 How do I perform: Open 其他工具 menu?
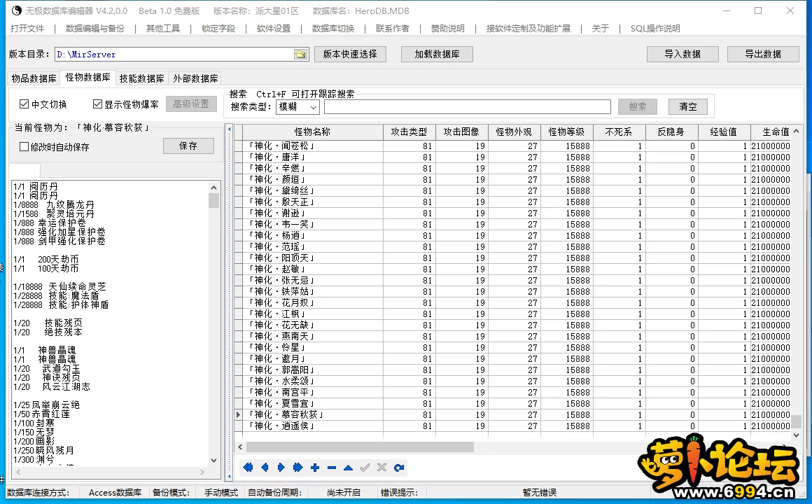(162, 29)
